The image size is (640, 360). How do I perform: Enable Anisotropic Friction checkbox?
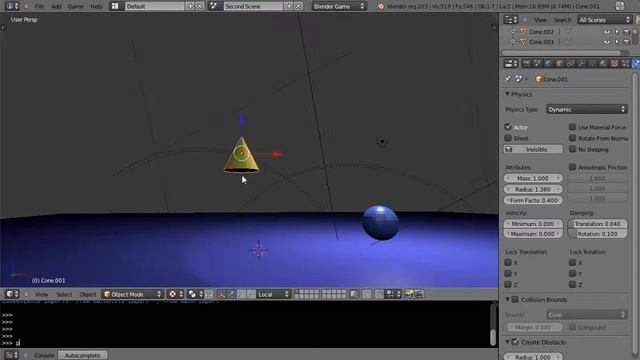click(573, 167)
